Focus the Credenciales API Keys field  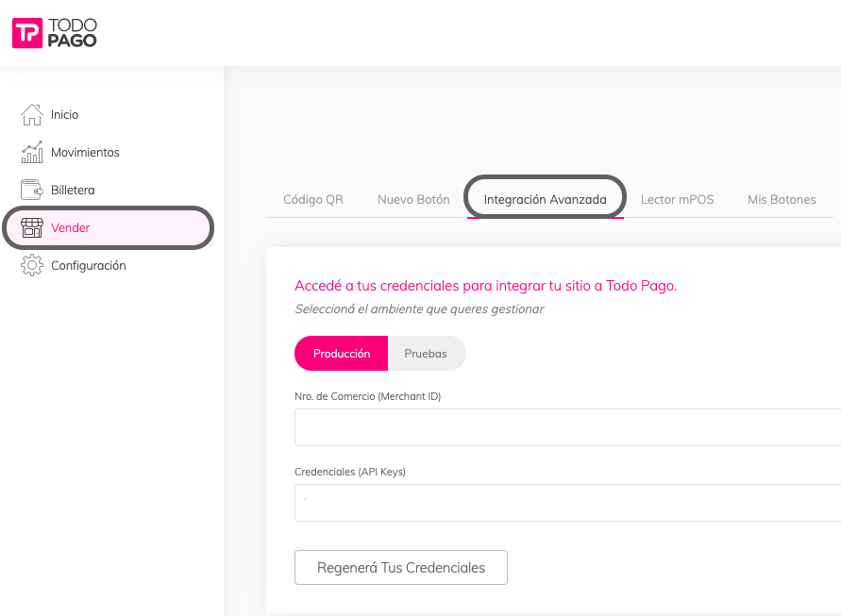[567, 503]
